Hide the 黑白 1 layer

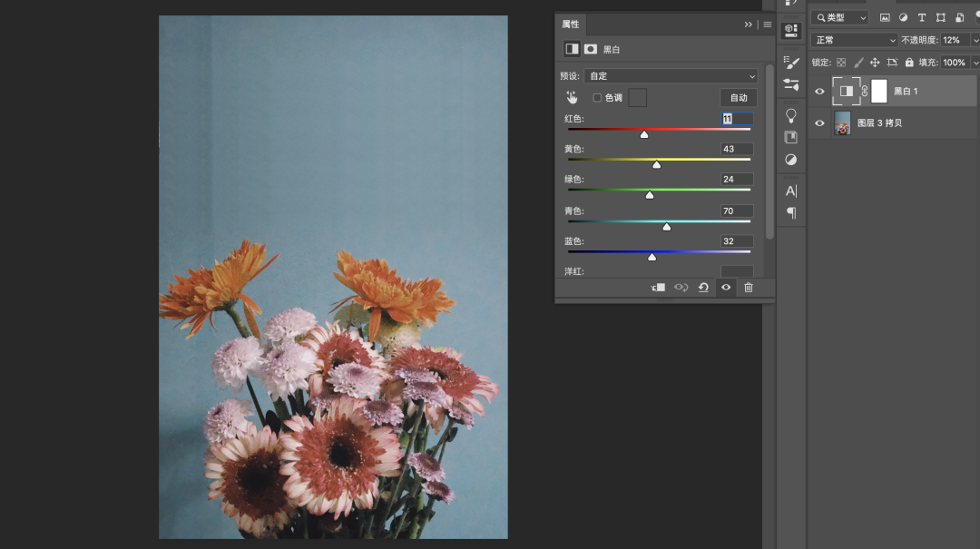[x=820, y=91]
